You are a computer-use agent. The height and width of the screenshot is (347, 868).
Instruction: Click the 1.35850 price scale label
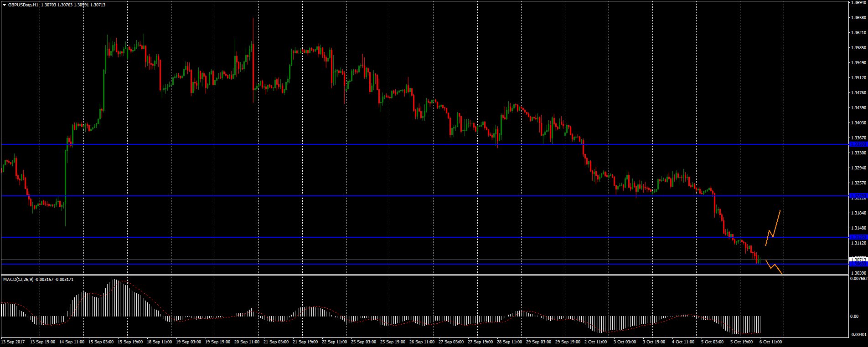(859, 48)
